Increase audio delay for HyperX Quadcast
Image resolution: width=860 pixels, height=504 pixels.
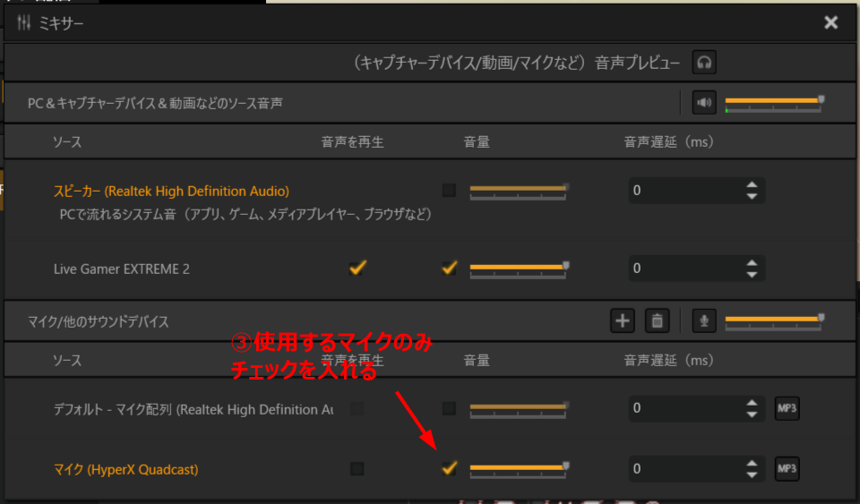pos(752,464)
